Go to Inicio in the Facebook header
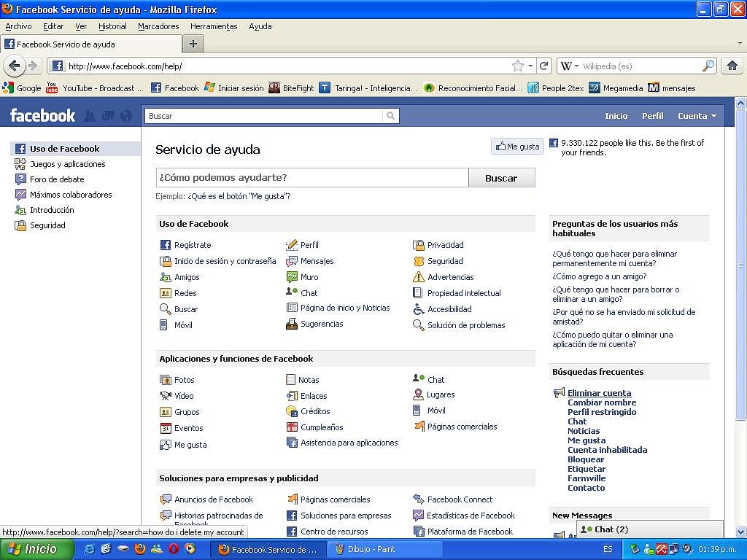The height and width of the screenshot is (560, 747). (x=616, y=116)
